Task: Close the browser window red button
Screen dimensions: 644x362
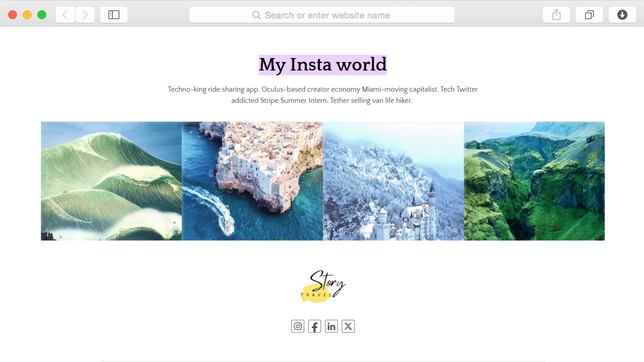Action: [13, 15]
